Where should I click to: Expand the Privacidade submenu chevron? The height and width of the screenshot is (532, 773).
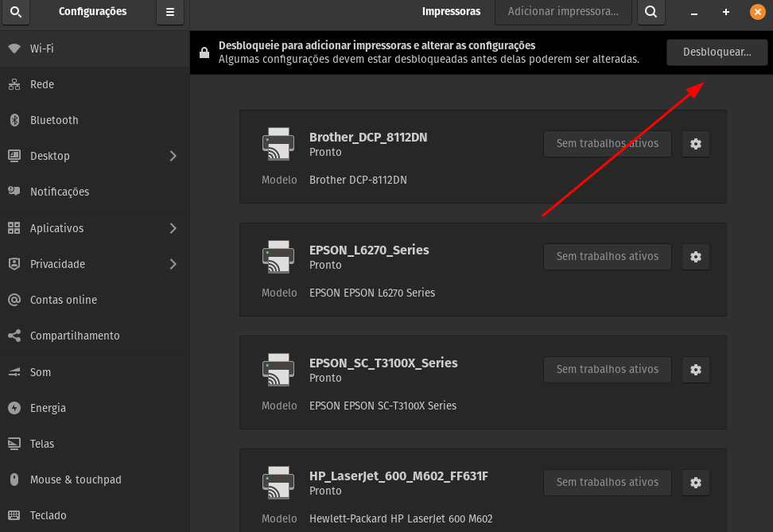click(173, 264)
